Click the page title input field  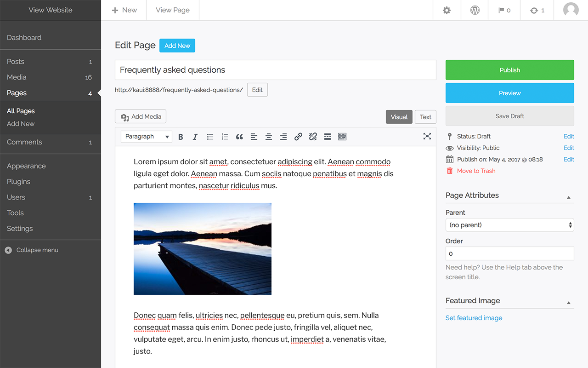(275, 70)
